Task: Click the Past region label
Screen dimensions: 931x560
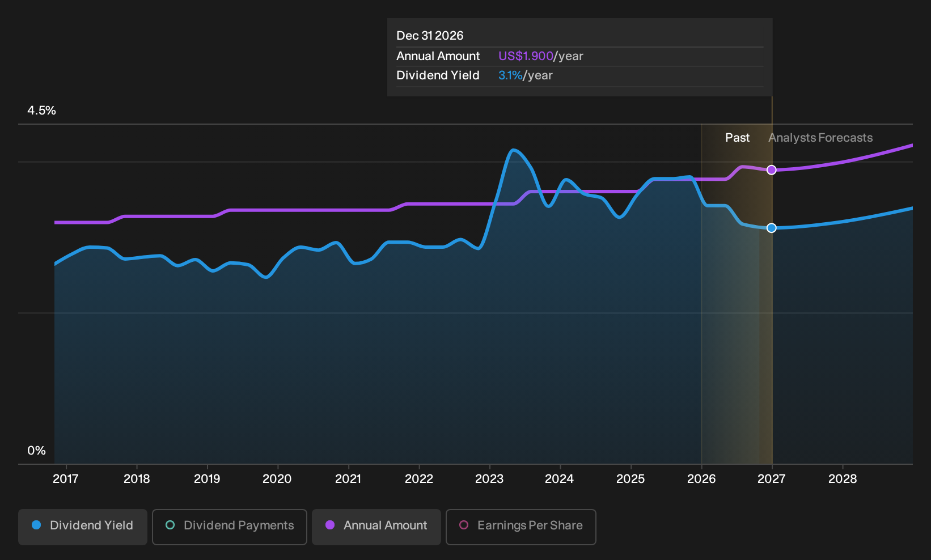Action: 738,138
